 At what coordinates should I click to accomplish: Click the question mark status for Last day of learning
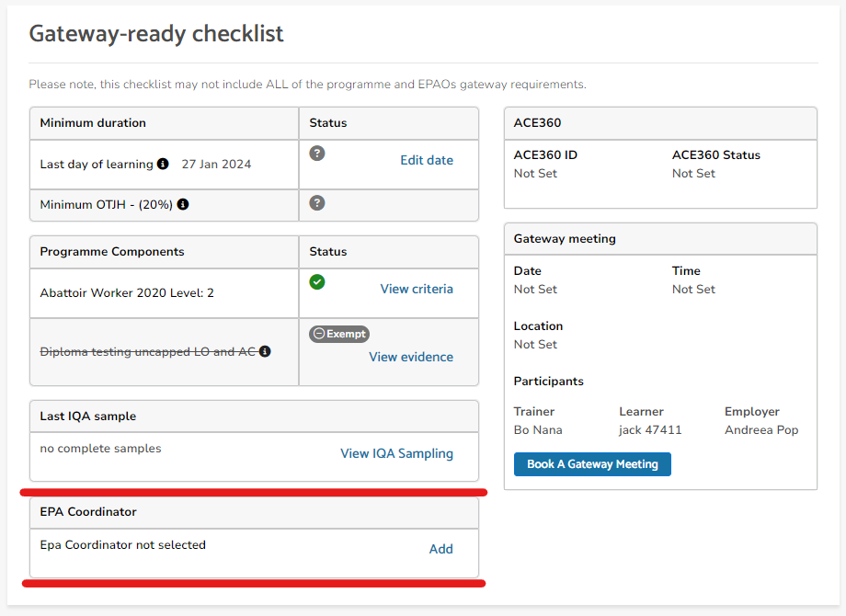point(316,153)
